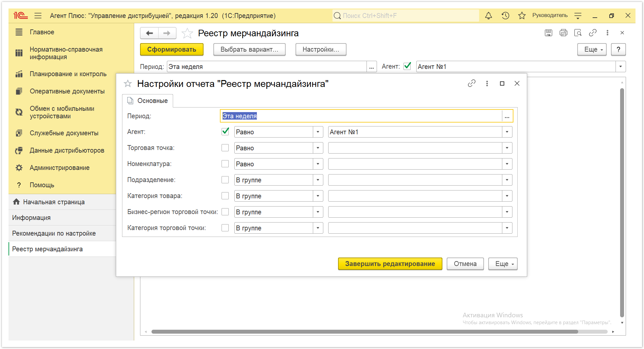Open the report's three-dot more menu
Image resolution: width=644 pixels, height=349 pixels.
(x=607, y=33)
